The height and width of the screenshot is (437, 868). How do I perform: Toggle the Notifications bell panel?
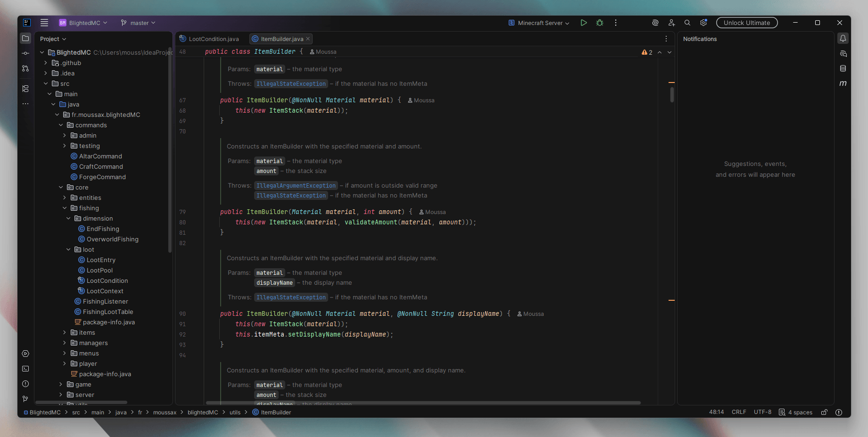point(843,39)
